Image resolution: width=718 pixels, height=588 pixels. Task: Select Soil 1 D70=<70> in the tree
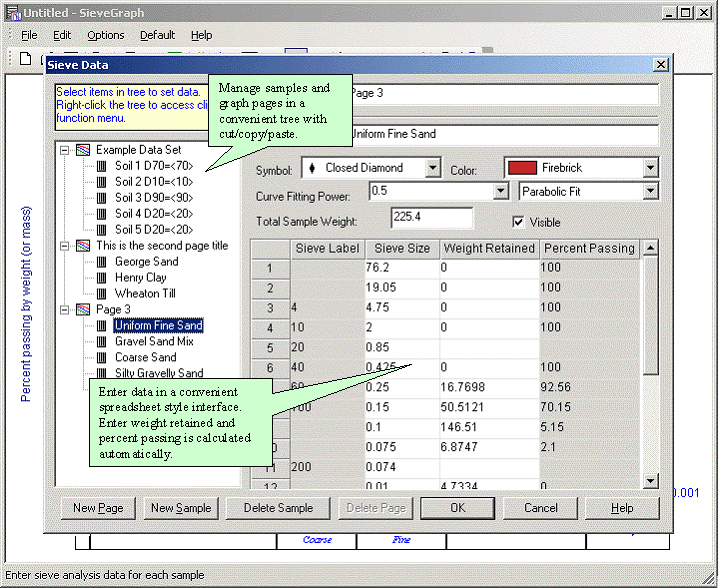pos(154,166)
